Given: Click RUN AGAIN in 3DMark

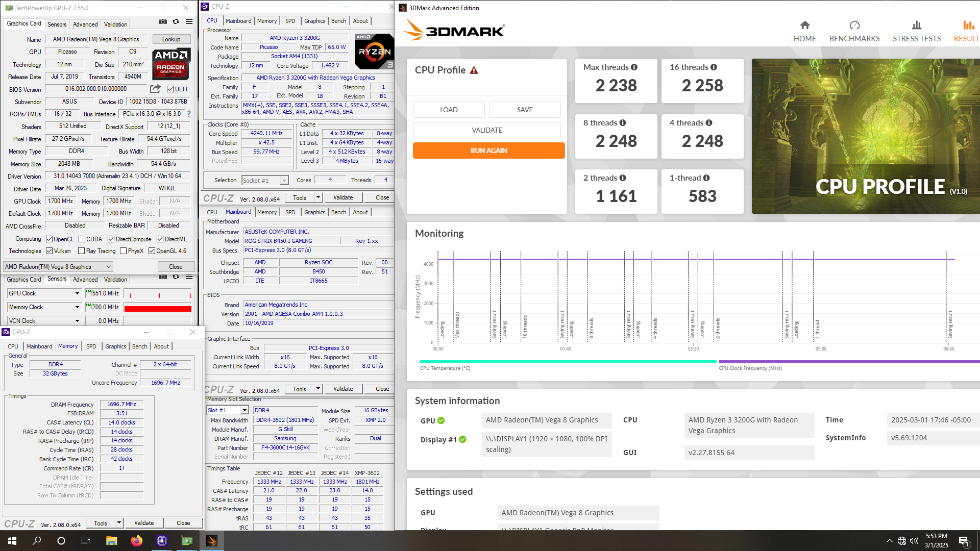Looking at the screenshot, I should [x=488, y=151].
